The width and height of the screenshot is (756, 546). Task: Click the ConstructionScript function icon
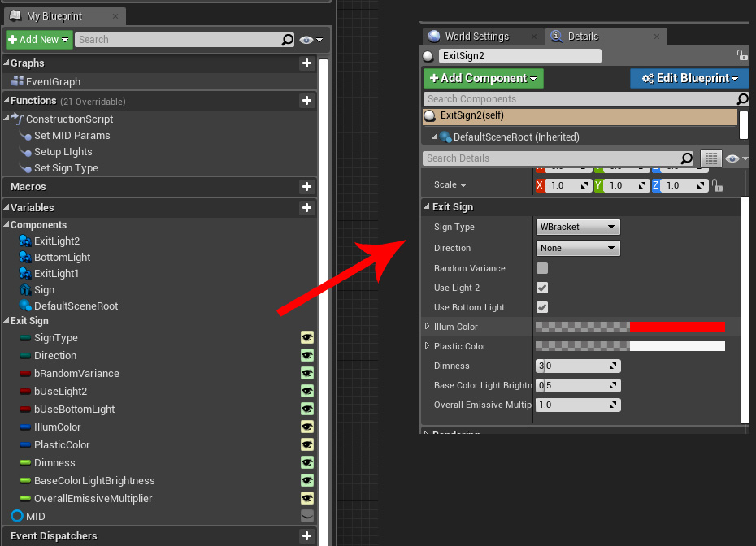coord(17,119)
